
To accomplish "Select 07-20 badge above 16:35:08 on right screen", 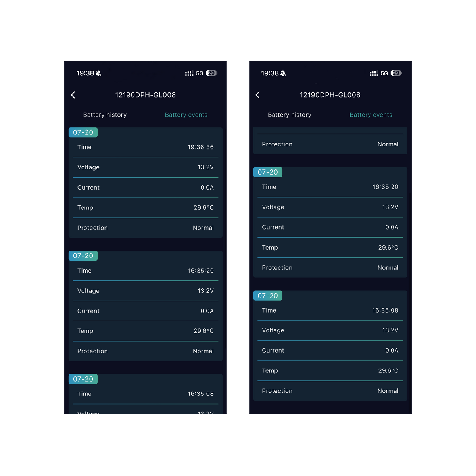I will [268, 296].
